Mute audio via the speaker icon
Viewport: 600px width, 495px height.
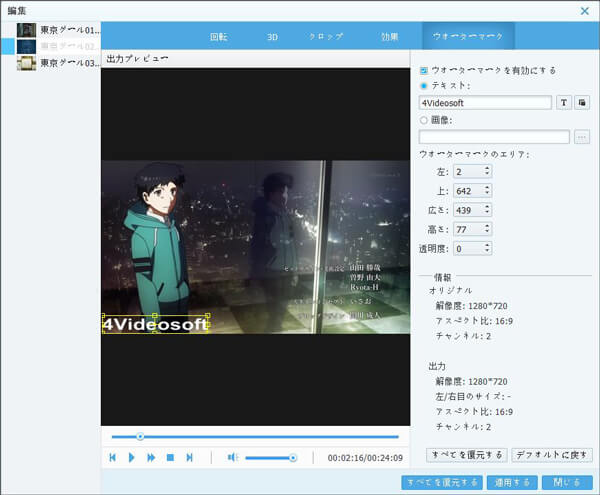[231, 457]
